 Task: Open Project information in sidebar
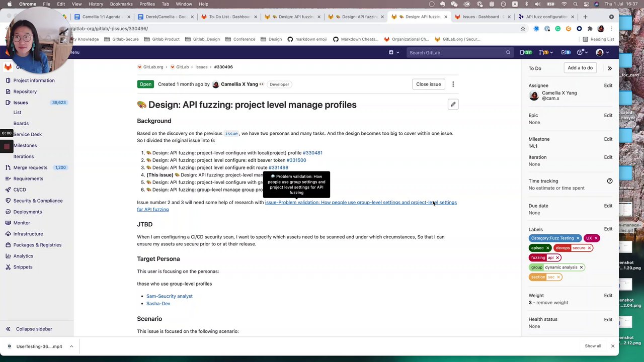pyautogui.click(x=34, y=80)
